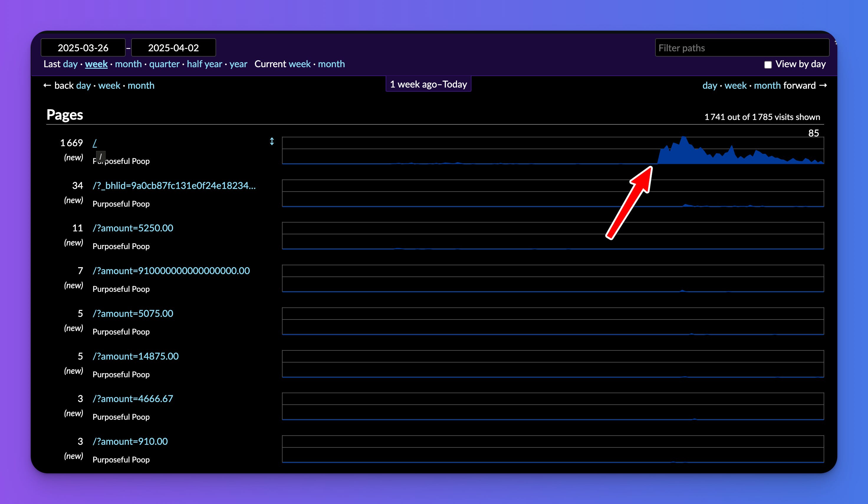The height and width of the screenshot is (504, 868).
Task: Open the /?amount=14875.00 page entry
Action: [135, 356]
